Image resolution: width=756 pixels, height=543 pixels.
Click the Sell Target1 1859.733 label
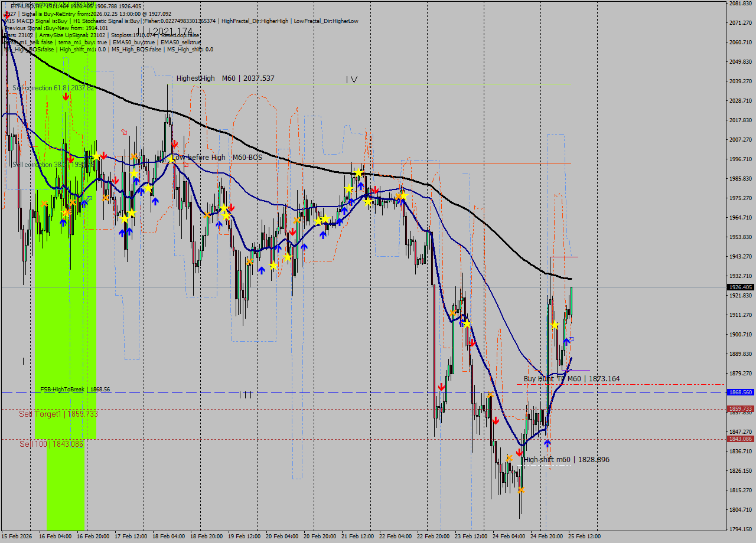pyautogui.click(x=58, y=414)
